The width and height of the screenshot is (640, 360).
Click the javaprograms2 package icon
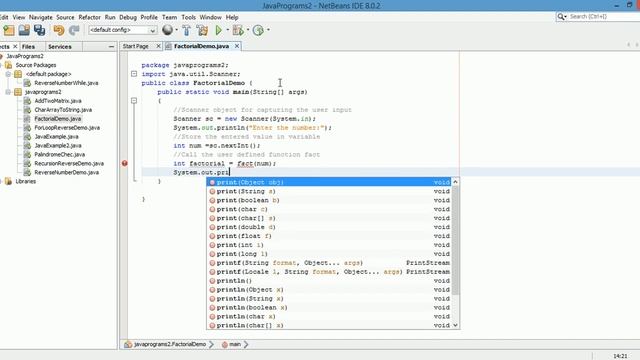coord(18,92)
